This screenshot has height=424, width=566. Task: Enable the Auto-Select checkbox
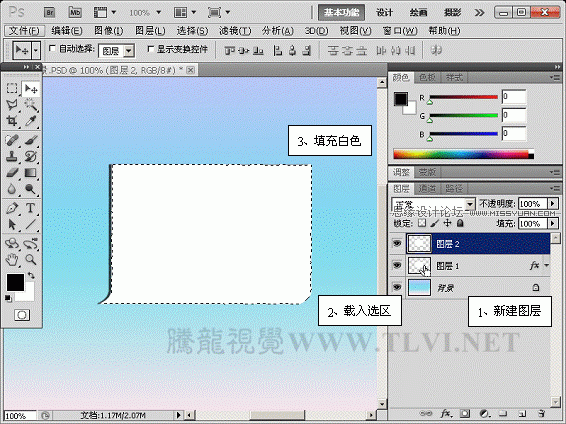[x=52, y=48]
